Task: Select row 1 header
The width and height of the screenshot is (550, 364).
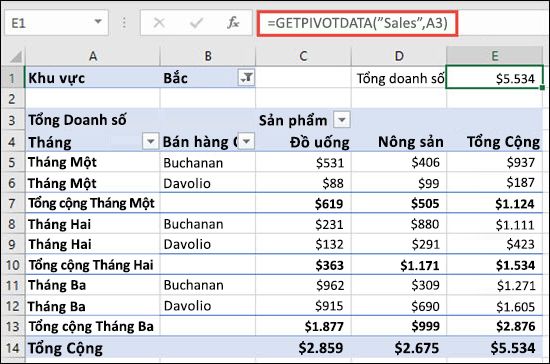Action: [x=13, y=78]
